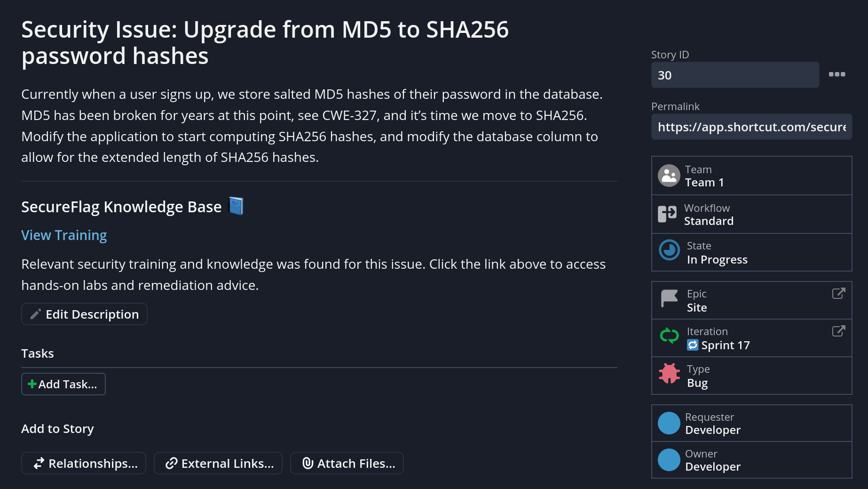Click the Workflow icon
The image size is (868, 489).
667,214
